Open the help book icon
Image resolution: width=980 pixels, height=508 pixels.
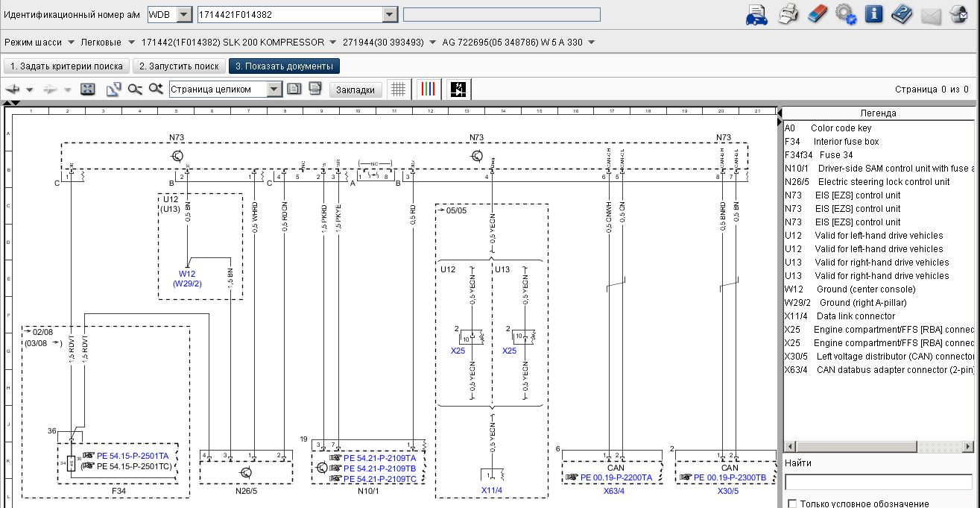[x=902, y=14]
